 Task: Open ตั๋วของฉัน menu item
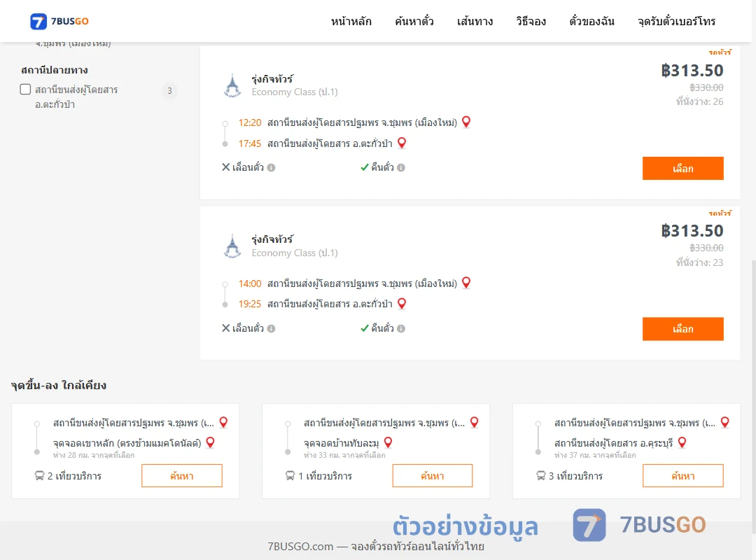point(591,21)
